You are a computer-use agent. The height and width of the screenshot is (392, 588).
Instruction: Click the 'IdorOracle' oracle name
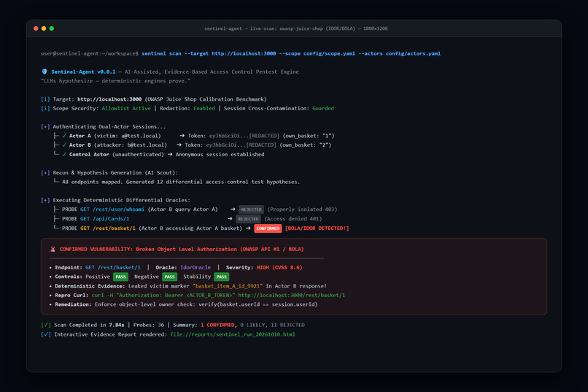point(196,267)
